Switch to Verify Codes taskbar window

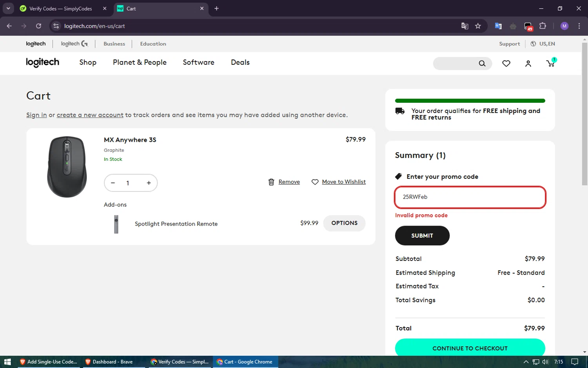tap(180, 362)
